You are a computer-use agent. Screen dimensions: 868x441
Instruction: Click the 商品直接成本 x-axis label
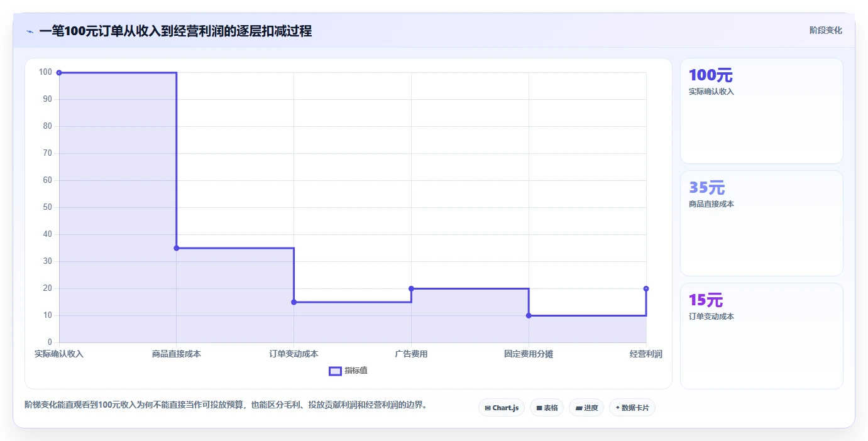(x=177, y=354)
